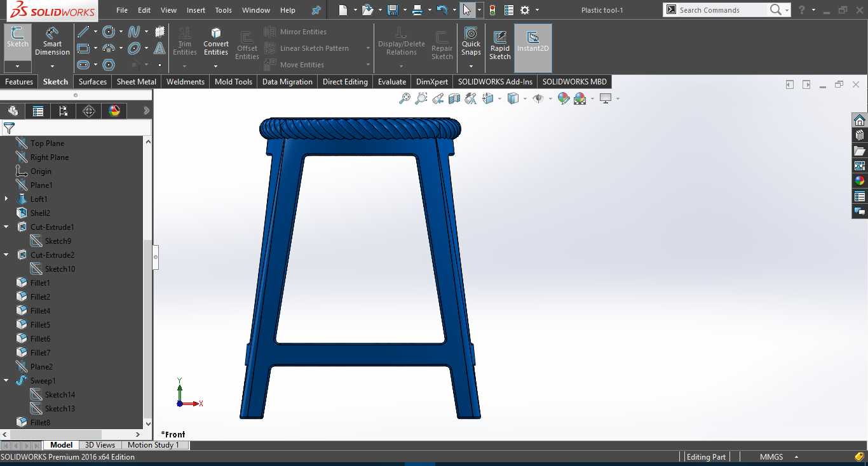868x466 pixels.
Task: Open the Appearances task pane icon
Action: point(860,180)
